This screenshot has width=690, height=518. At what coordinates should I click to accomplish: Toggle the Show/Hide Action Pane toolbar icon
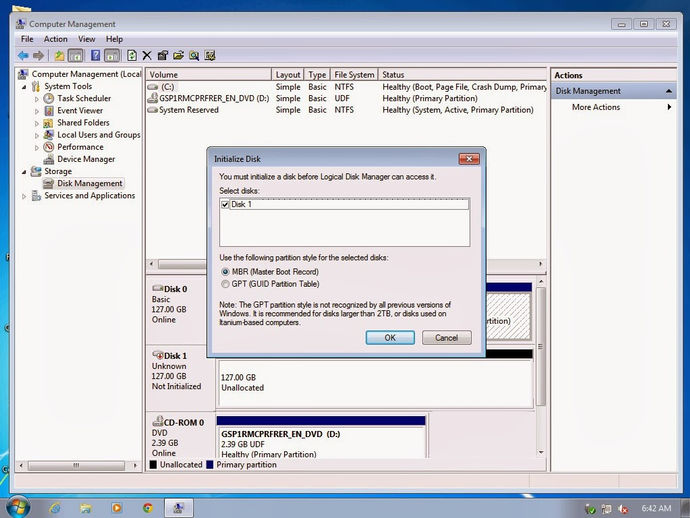(x=112, y=55)
